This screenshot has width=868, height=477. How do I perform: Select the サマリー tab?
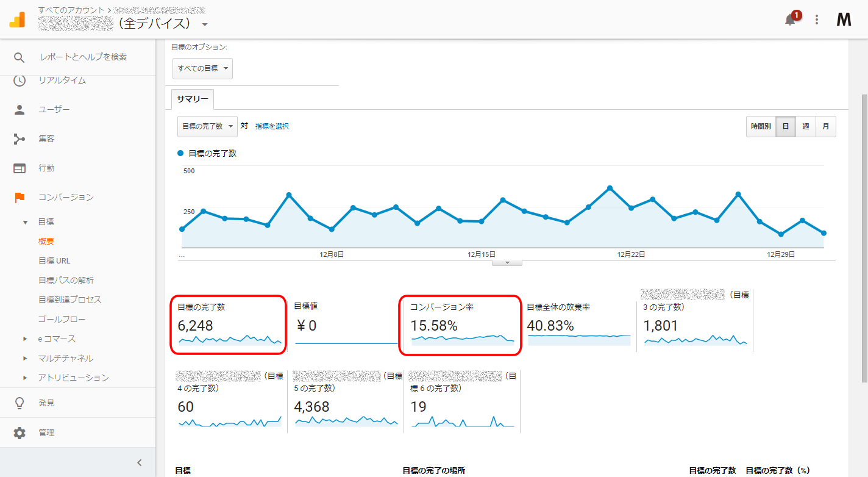193,99
